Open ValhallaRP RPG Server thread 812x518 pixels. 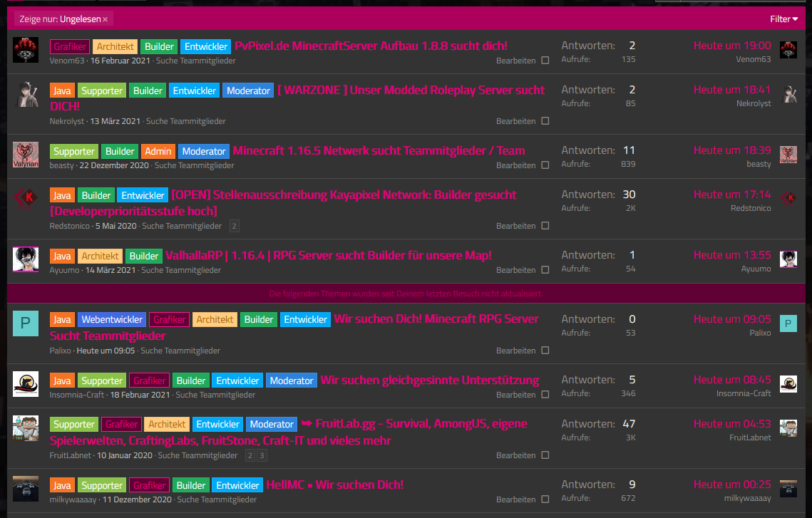point(329,255)
